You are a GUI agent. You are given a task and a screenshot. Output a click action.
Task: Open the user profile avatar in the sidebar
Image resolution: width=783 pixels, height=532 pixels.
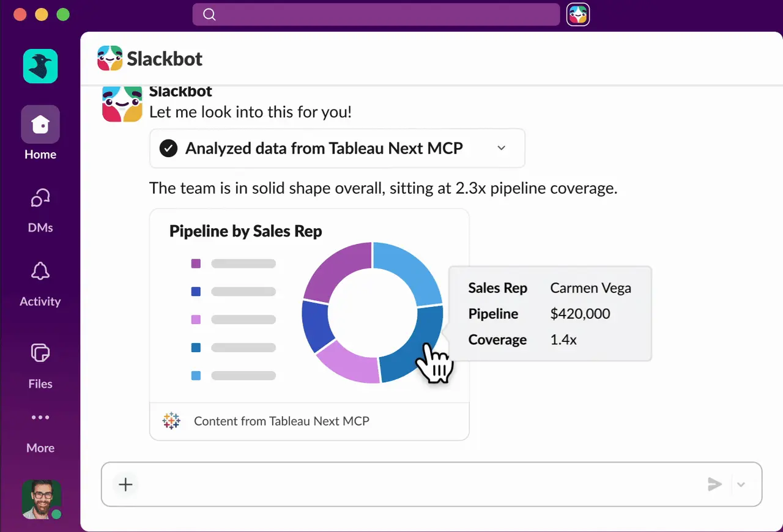pyautogui.click(x=41, y=500)
